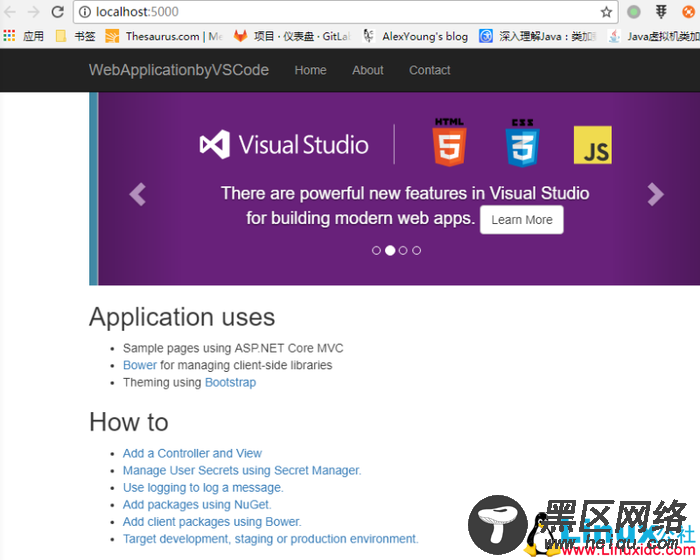Click the How to heading
This screenshot has height=560, width=700.
click(129, 422)
